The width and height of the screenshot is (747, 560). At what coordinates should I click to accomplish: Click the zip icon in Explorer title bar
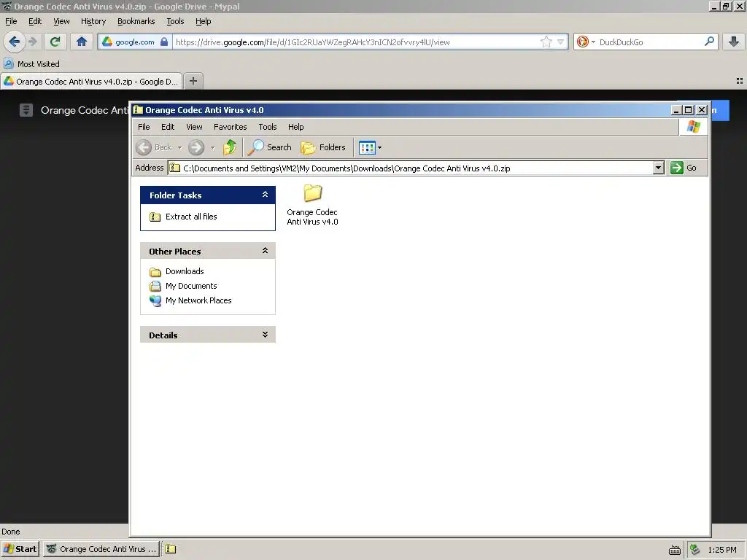pos(138,110)
